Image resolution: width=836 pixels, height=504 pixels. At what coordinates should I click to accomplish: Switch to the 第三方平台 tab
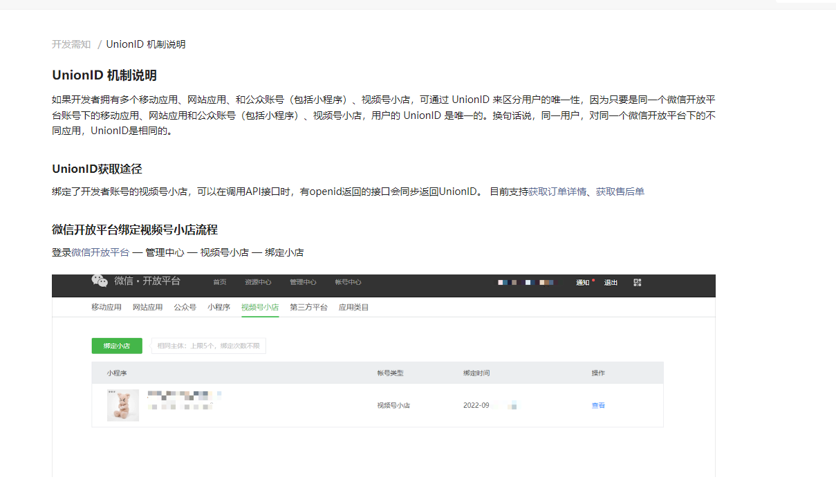[308, 307]
